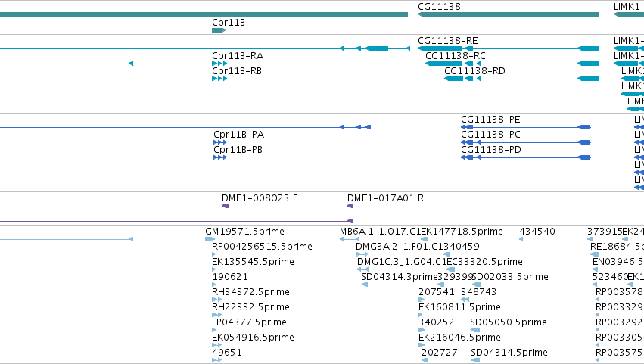Open EST EC33320.5prime

click(484, 262)
